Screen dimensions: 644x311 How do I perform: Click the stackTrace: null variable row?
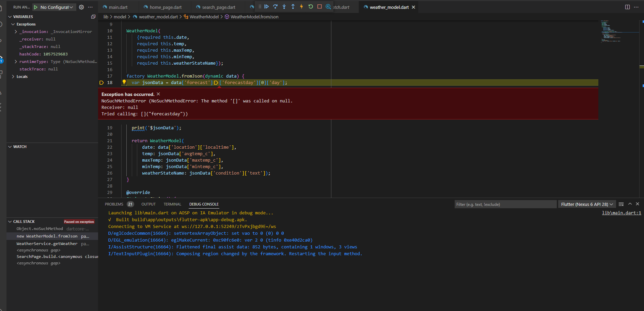click(52, 69)
